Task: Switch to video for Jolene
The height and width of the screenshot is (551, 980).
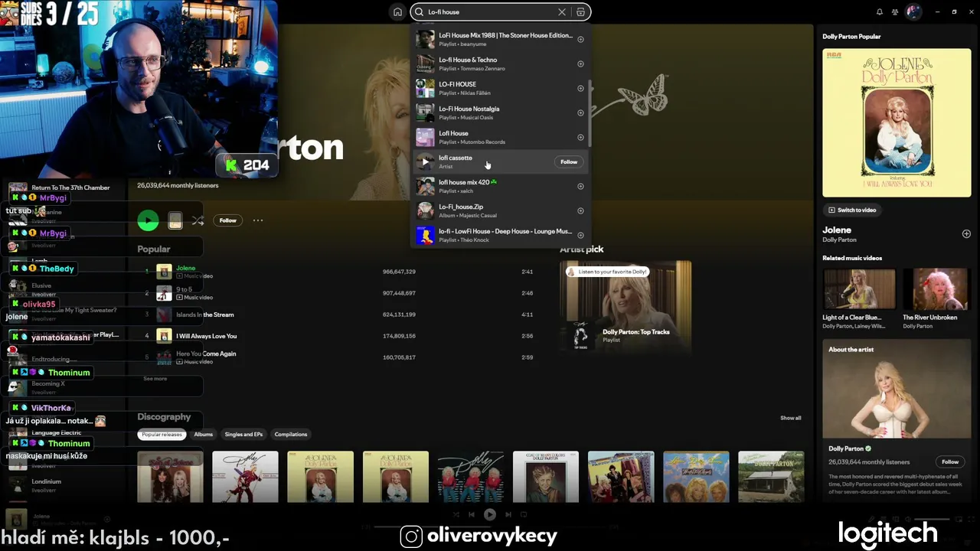Action: coord(852,210)
